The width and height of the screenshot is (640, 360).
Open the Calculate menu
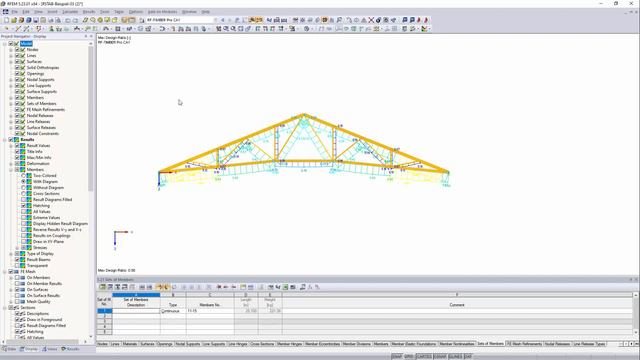click(70, 12)
